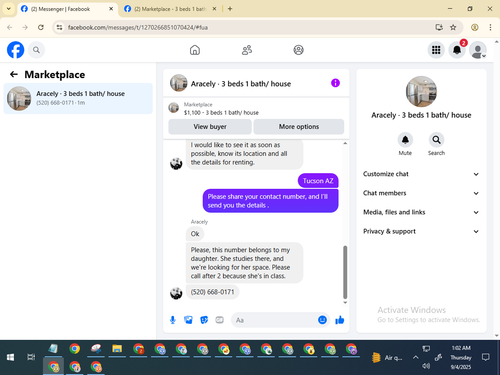Close the Messenger | Facebook tab
The image size is (500, 375).
pyautogui.click(x=111, y=9)
